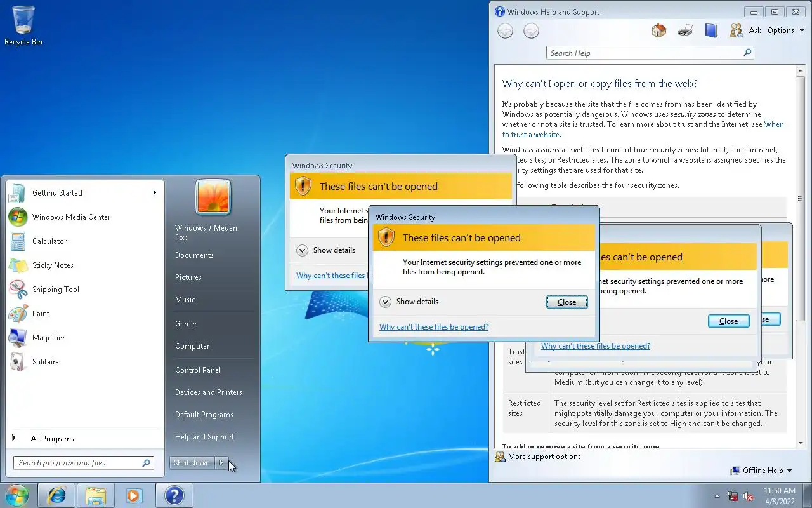This screenshot has height=508, width=812.
Task: Expand Show details in the back-left security dialog
Action: coord(326,250)
